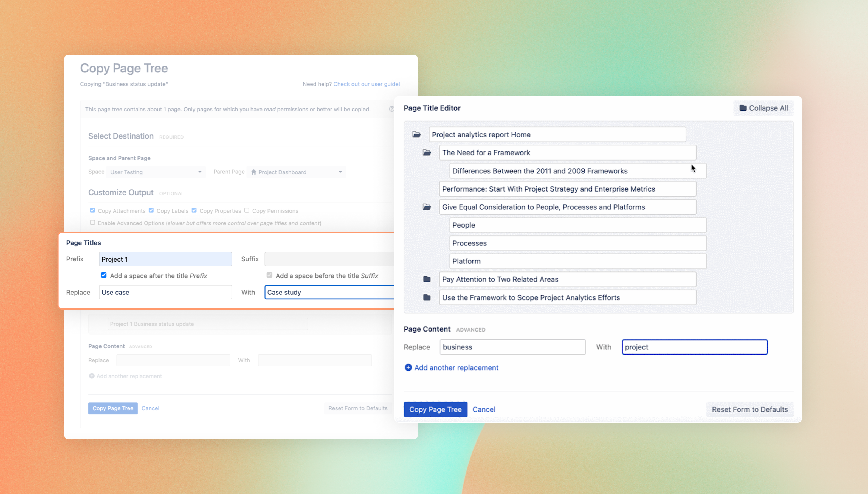Expand Pay Attention to Two Related Areas folder
Image resolution: width=868 pixels, height=494 pixels.
(x=427, y=279)
